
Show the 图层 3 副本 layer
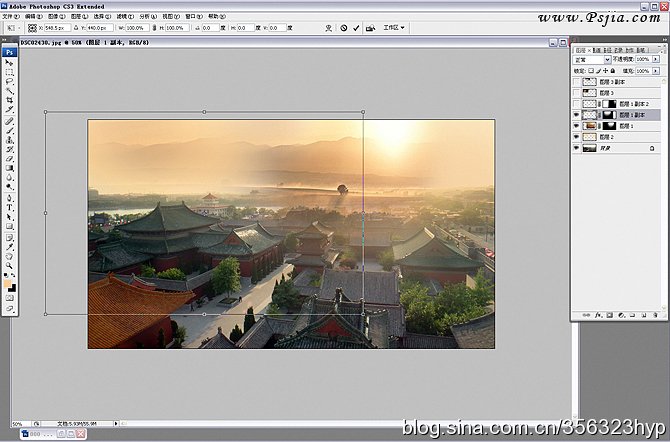pos(576,82)
